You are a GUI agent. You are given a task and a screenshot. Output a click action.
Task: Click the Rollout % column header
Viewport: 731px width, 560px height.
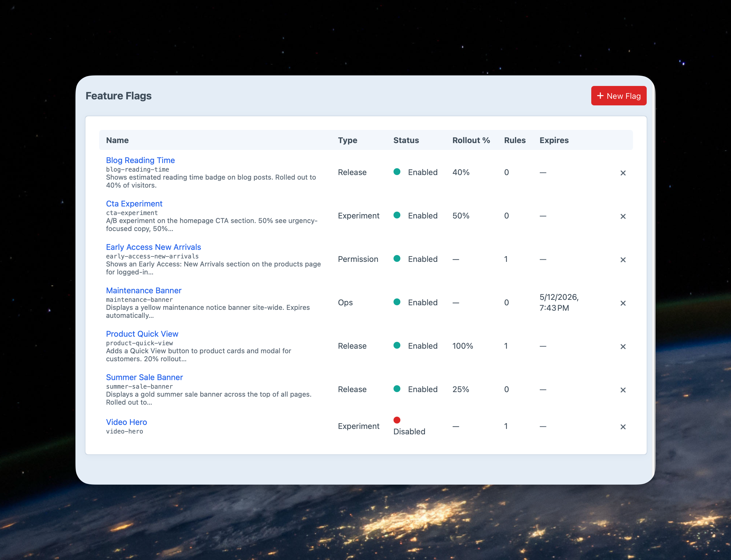[471, 140]
